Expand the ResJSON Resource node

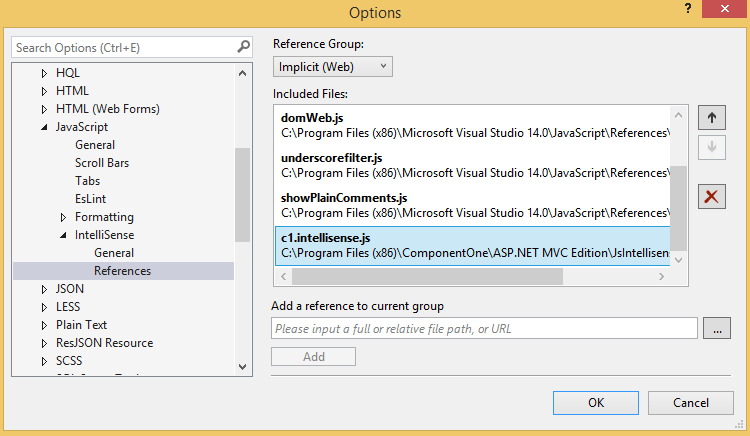click(x=44, y=343)
